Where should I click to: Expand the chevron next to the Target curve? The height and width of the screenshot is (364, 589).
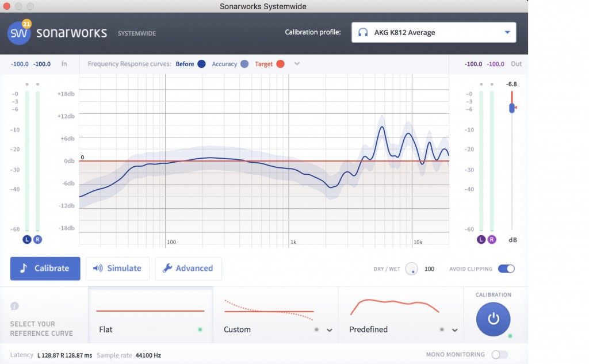point(297,64)
